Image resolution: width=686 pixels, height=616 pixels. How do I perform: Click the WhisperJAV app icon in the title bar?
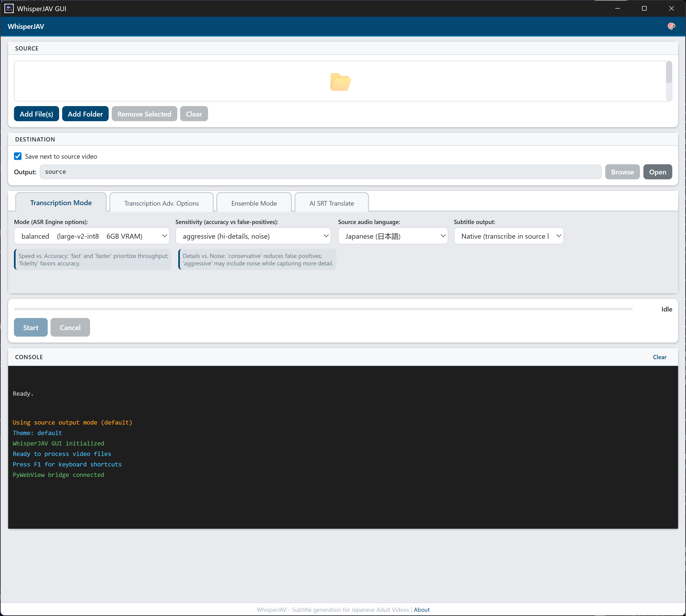[x=9, y=8]
